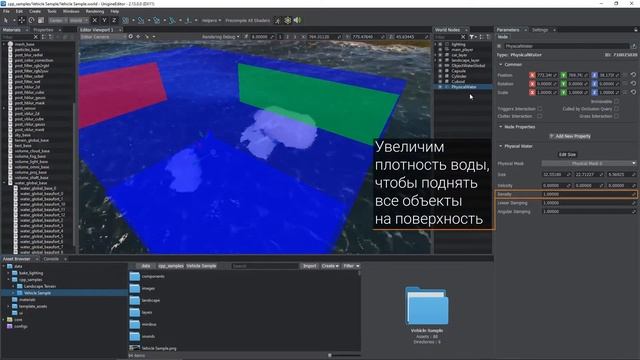Click the Density value field
This screenshot has height=360, width=640.
coord(589,194)
